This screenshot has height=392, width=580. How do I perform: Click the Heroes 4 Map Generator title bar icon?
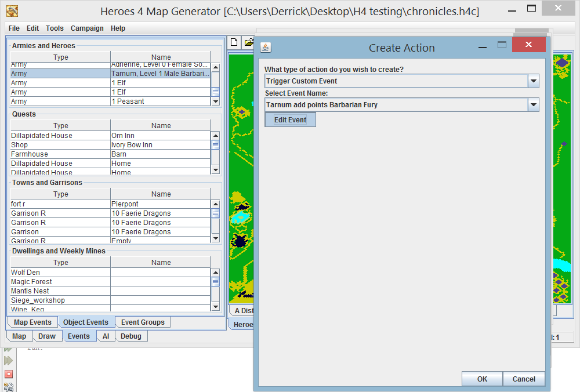click(x=12, y=11)
